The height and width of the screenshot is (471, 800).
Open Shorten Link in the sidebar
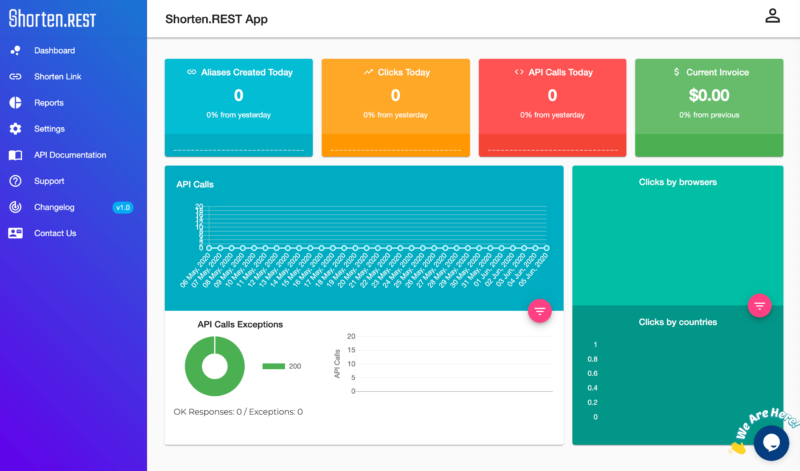tap(58, 77)
